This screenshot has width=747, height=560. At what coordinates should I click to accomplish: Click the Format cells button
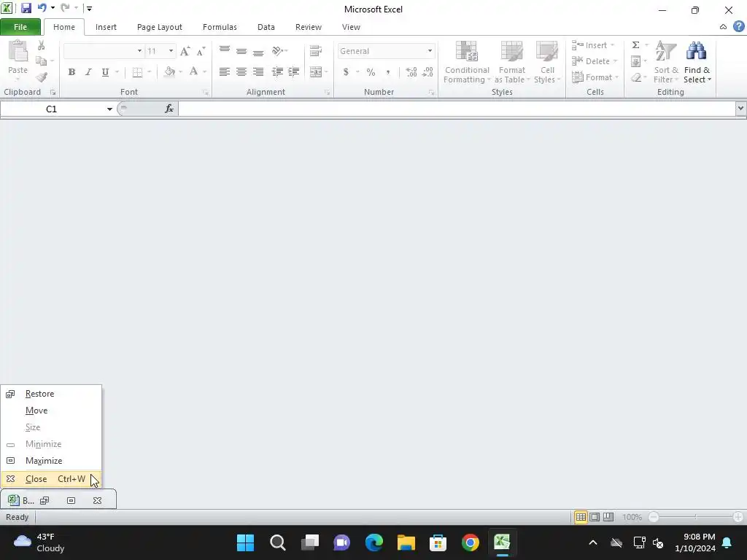pyautogui.click(x=595, y=77)
